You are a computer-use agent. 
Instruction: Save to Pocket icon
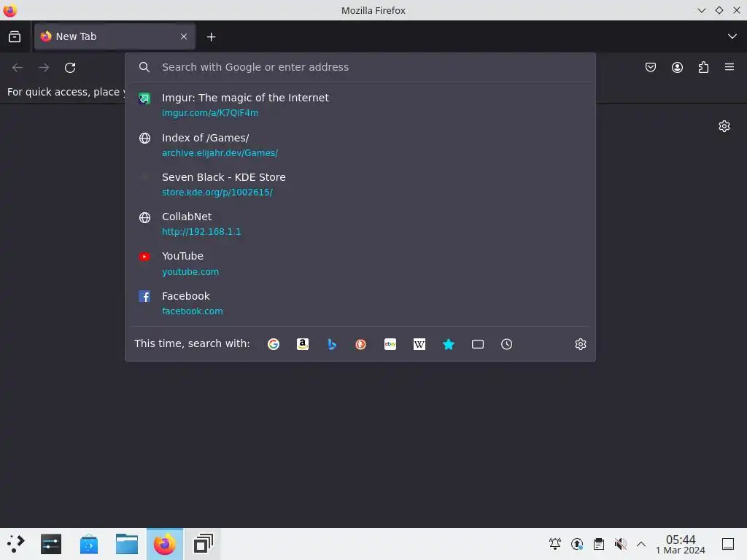pyautogui.click(x=650, y=67)
